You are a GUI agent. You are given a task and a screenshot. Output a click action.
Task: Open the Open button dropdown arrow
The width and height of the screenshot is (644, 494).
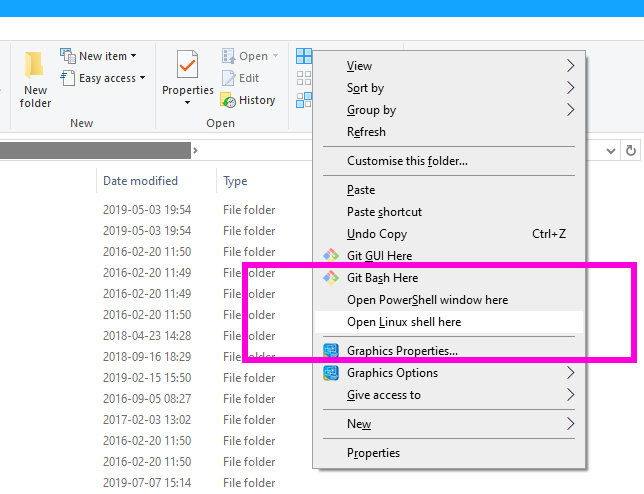[x=275, y=55]
